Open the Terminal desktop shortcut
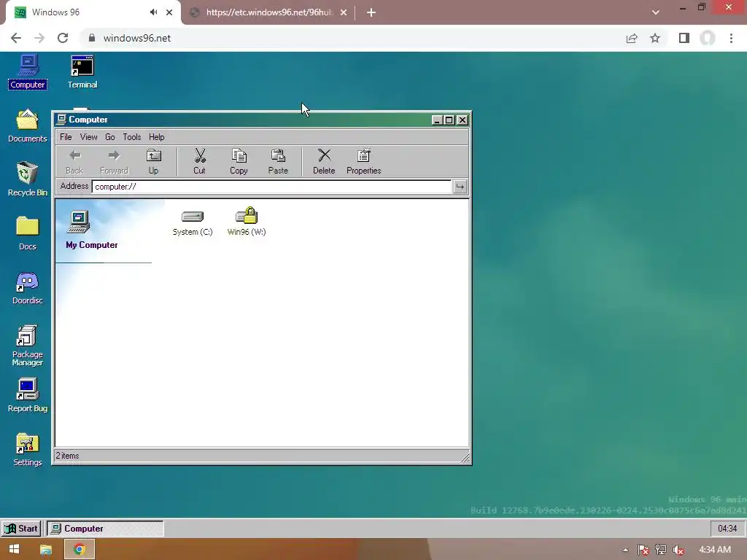This screenshot has width=747, height=560. coord(82,72)
